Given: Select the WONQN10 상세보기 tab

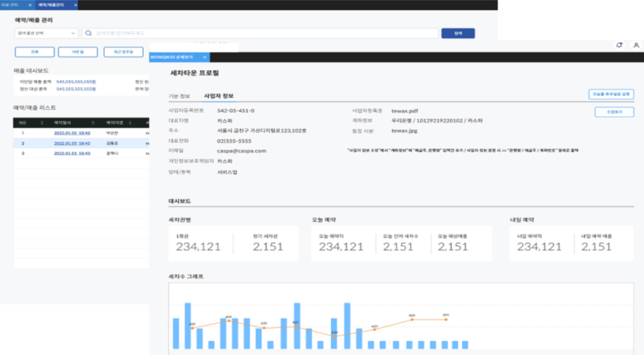Looking at the screenshot, I should point(171,57).
